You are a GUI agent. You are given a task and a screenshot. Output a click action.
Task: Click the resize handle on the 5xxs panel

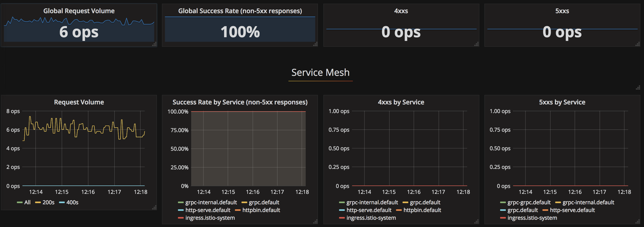coord(637,44)
